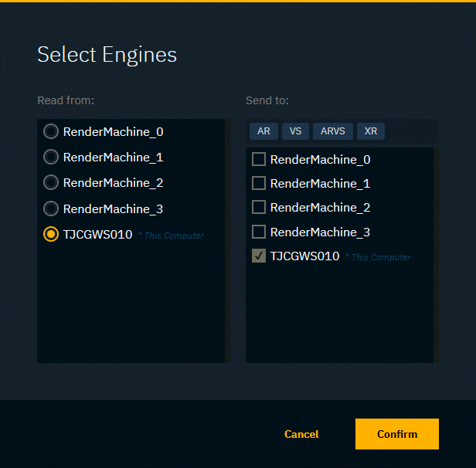This screenshot has height=468, width=476.
Task: Choose the ARVS filter tag
Action: click(332, 131)
